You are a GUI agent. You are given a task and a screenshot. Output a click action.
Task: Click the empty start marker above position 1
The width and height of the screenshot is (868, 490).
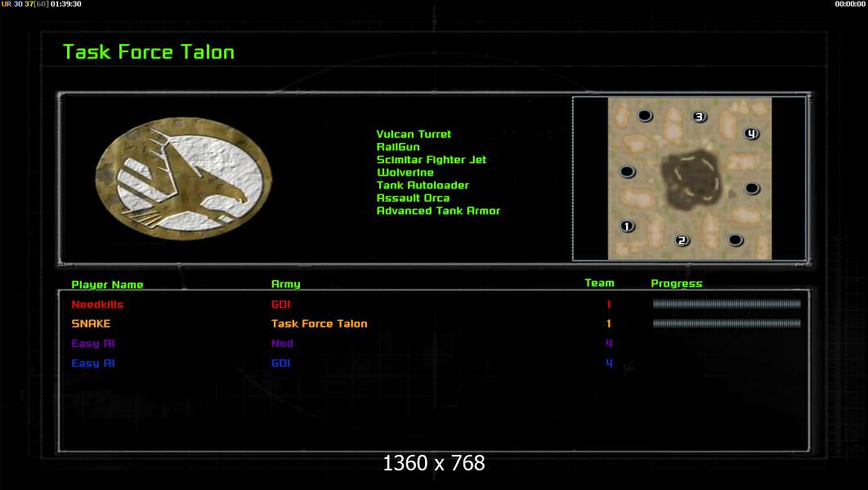[627, 172]
